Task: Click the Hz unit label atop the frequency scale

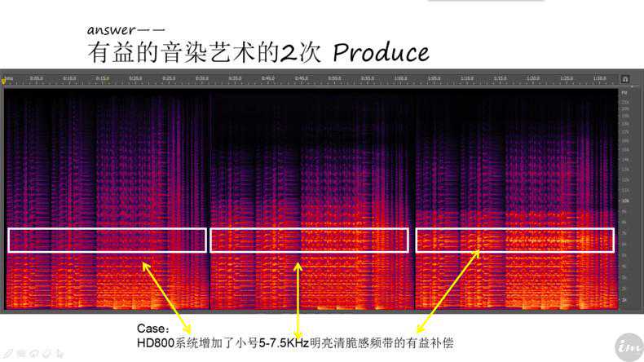Action: [624, 91]
